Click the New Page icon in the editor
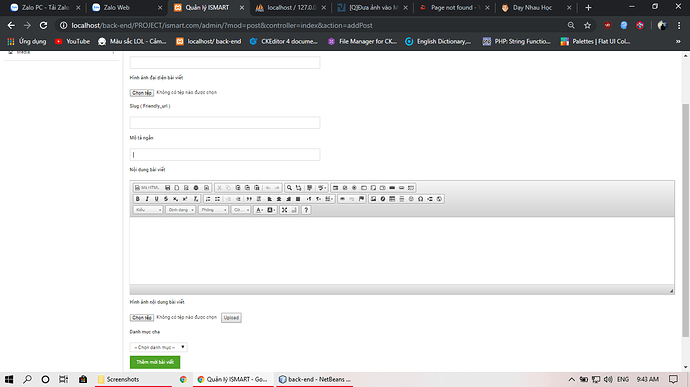This screenshot has height=387, width=690. coord(176,188)
